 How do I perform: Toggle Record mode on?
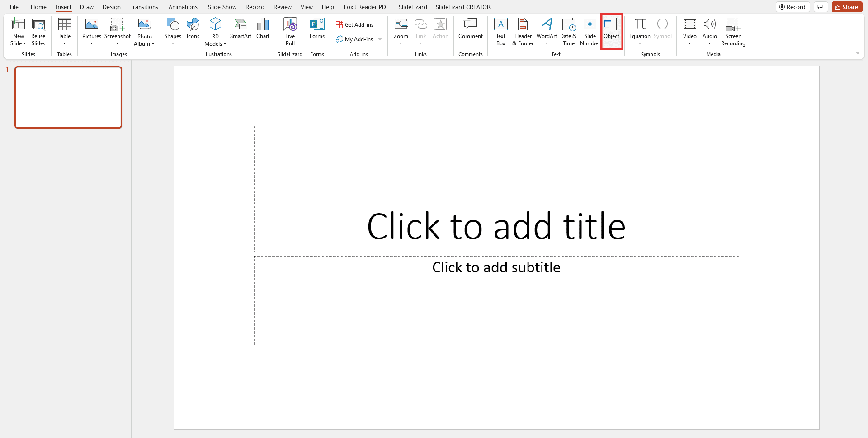(x=793, y=7)
